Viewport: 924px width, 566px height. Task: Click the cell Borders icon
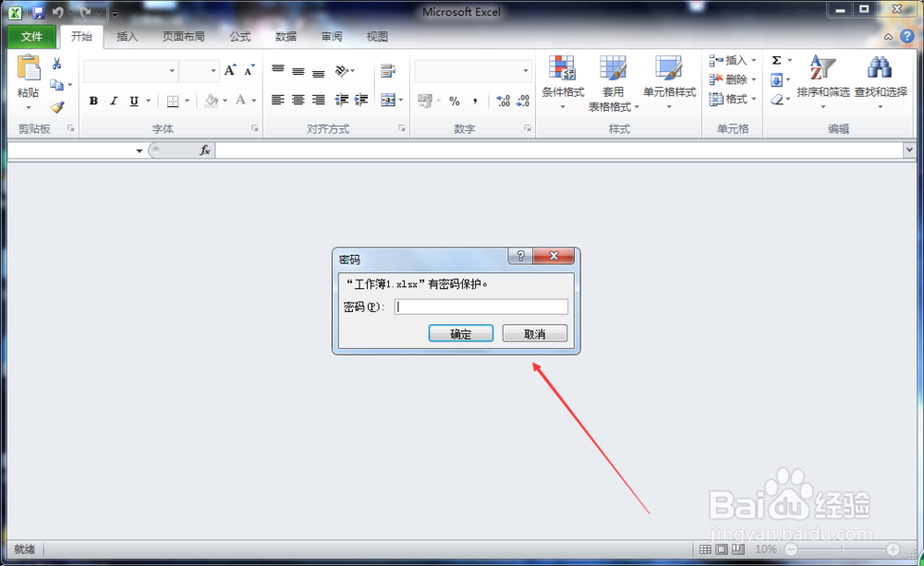pos(173,101)
